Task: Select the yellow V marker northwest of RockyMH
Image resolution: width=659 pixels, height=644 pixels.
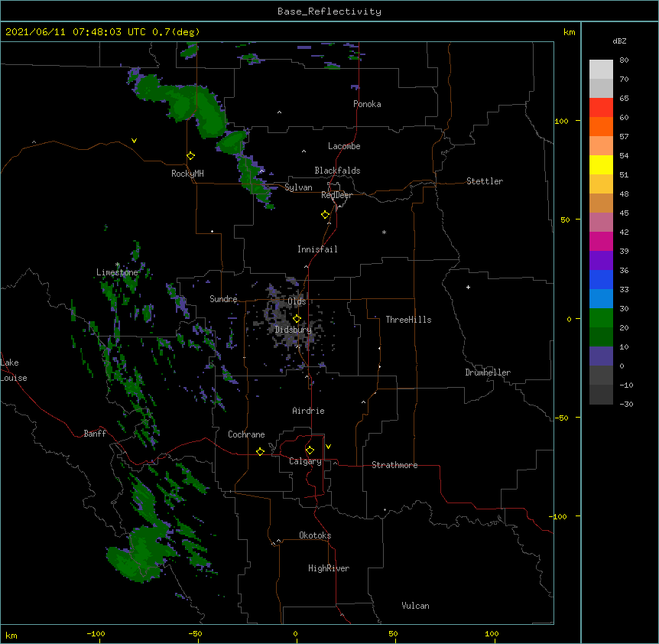Action: (x=134, y=141)
